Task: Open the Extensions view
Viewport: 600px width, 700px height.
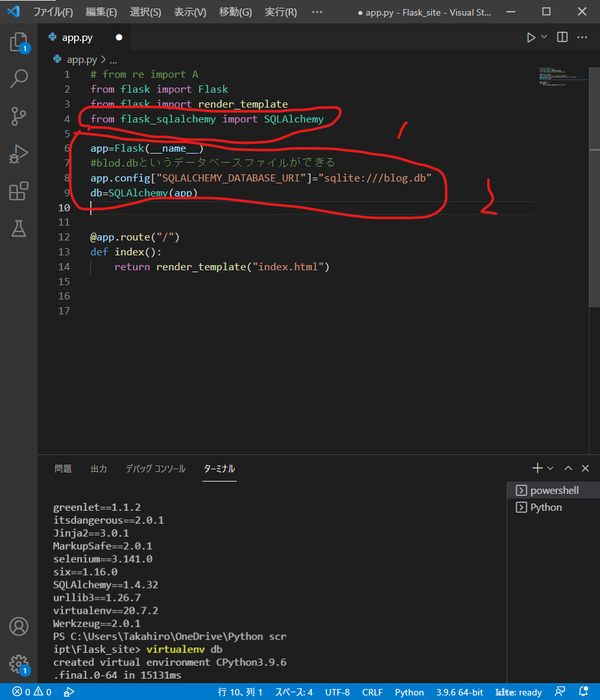Action: coord(19,191)
